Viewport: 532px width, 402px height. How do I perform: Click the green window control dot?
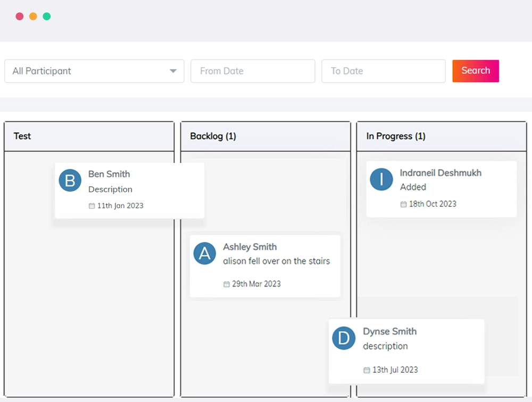click(x=47, y=16)
